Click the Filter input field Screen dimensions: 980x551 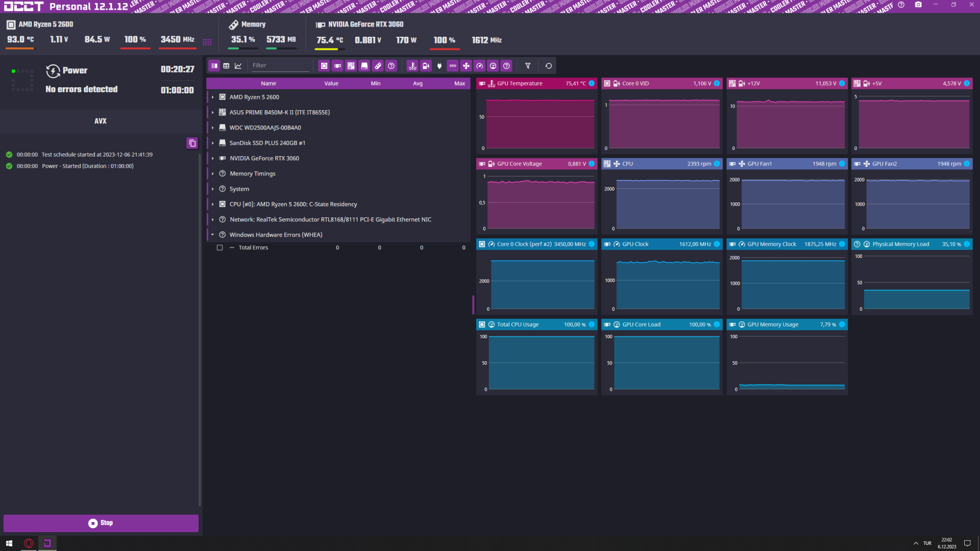(x=280, y=66)
